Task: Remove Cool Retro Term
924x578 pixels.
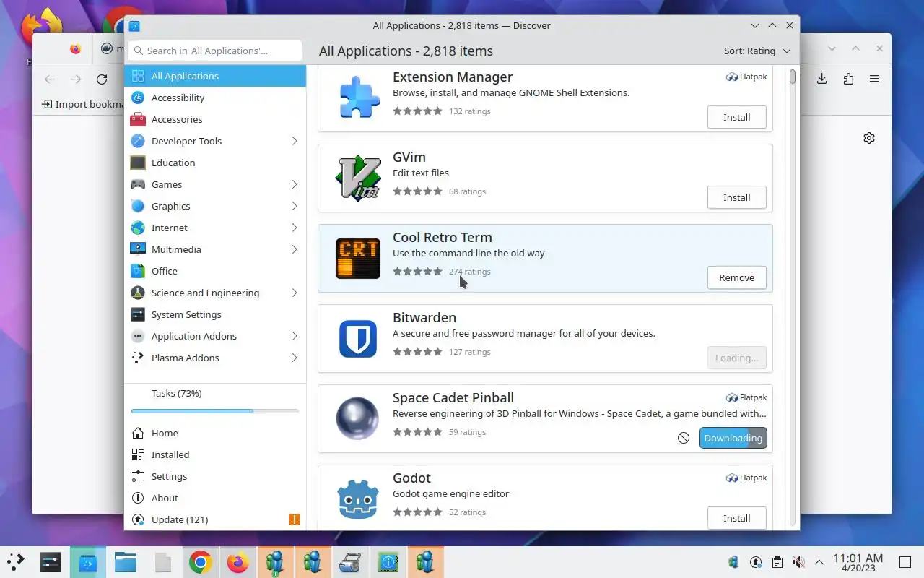Action: [736, 277]
